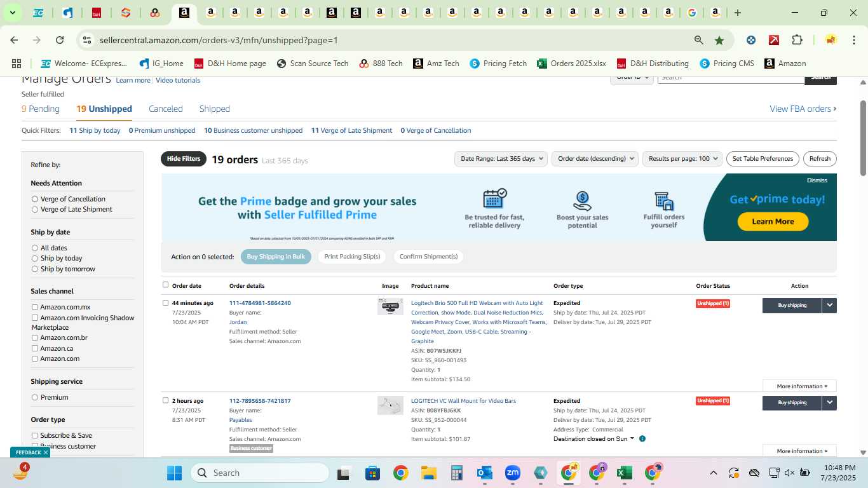Click Print Packing Slip(s)

(x=352, y=257)
